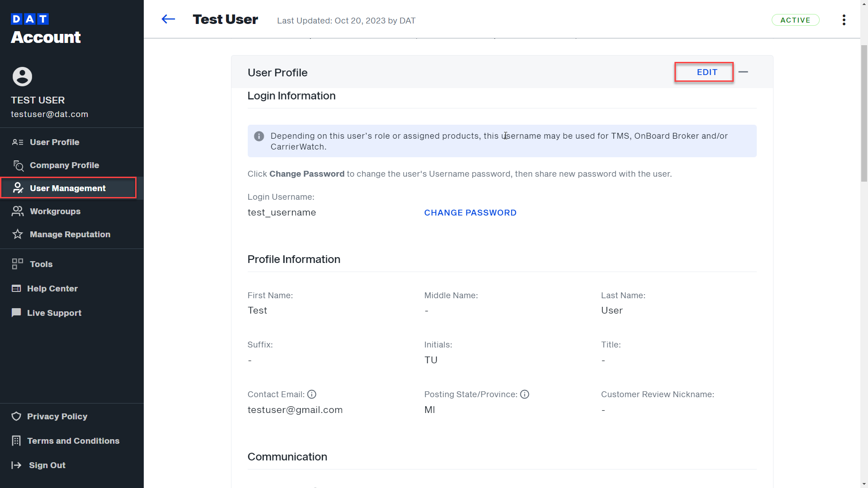This screenshot has width=868, height=488.
Task: Click the info icon beside Posting State/Province
Action: 524,394
